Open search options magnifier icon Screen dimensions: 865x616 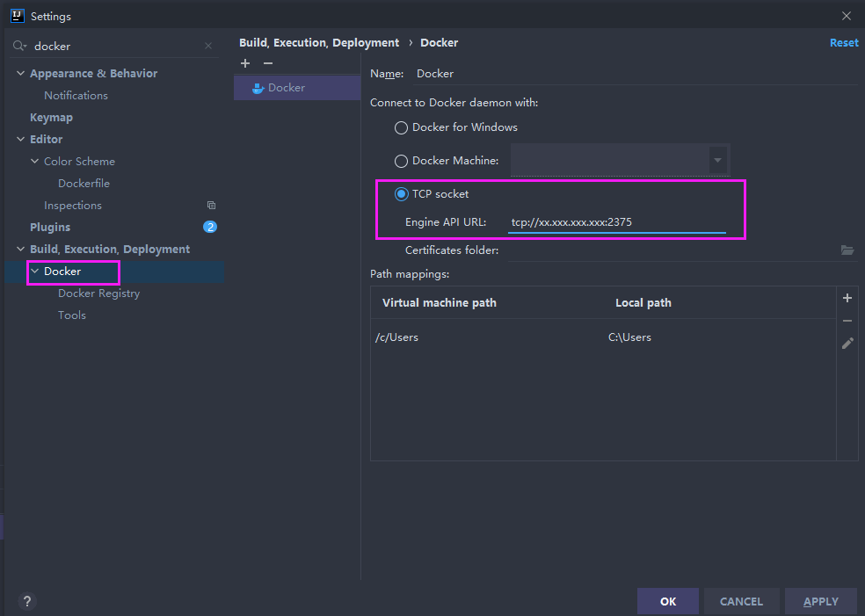point(20,46)
